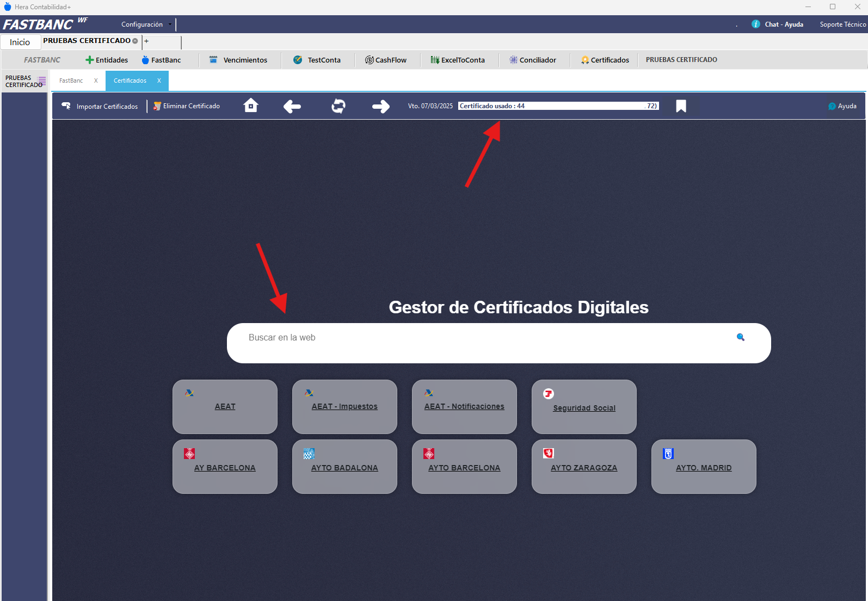
Task: Click the Vencimientos calendar icon
Action: [x=213, y=60]
